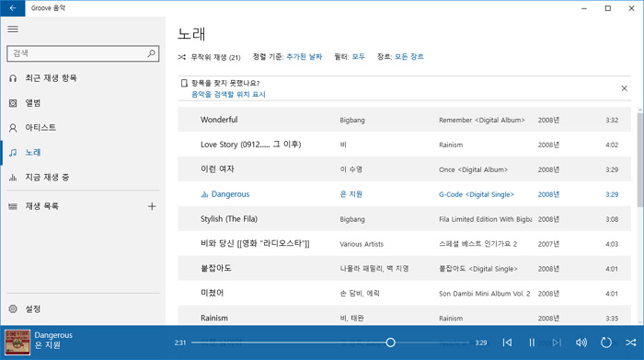Click the now-playing album art thumbnail
The width and height of the screenshot is (644, 360).
17,343
